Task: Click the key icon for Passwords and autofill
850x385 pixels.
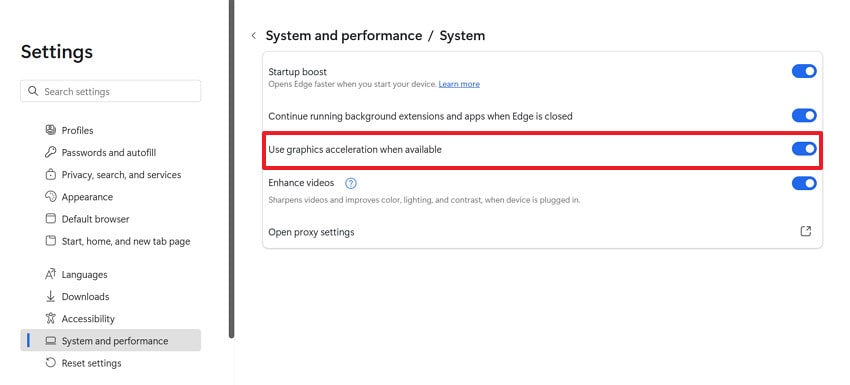Action: [50, 152]
